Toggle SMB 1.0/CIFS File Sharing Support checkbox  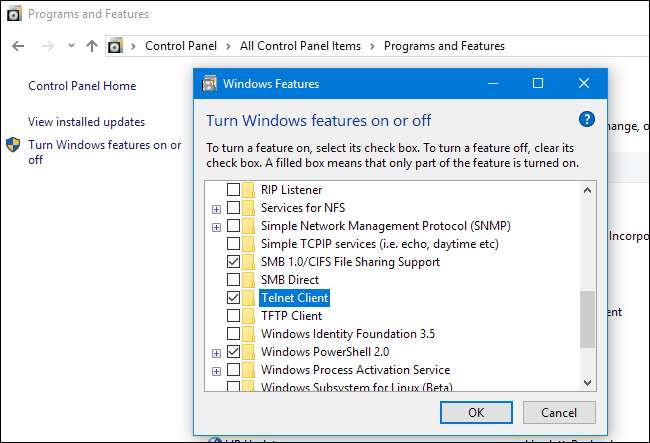pyautogui.click(x=233, y=262)
